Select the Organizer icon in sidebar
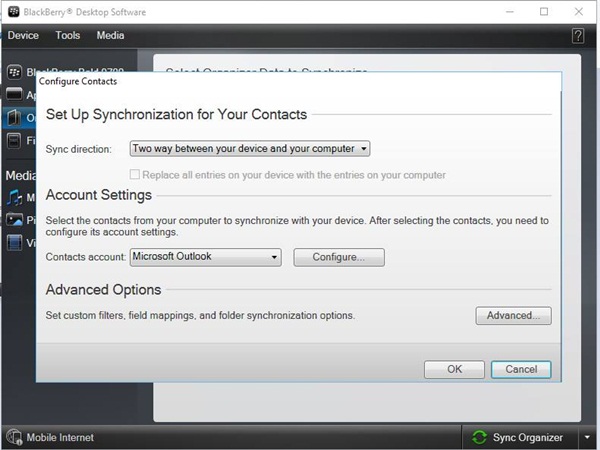 (x=14, y=117)
